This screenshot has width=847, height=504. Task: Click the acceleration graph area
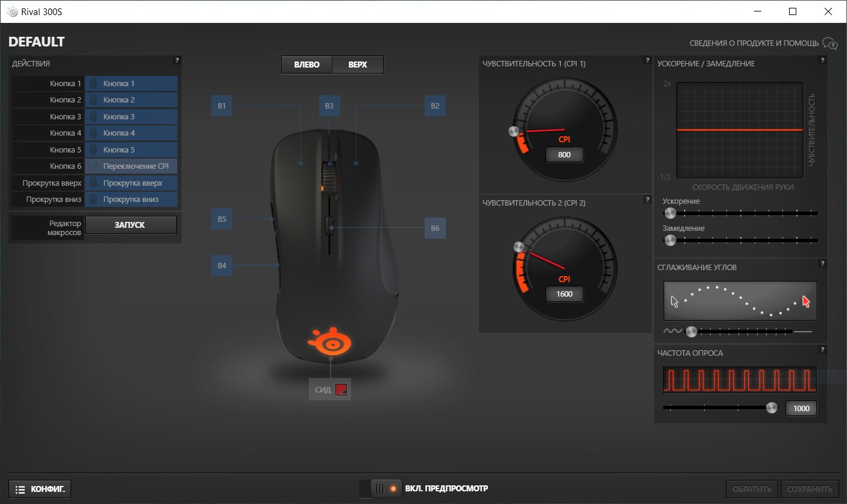[x=740, y=130]
